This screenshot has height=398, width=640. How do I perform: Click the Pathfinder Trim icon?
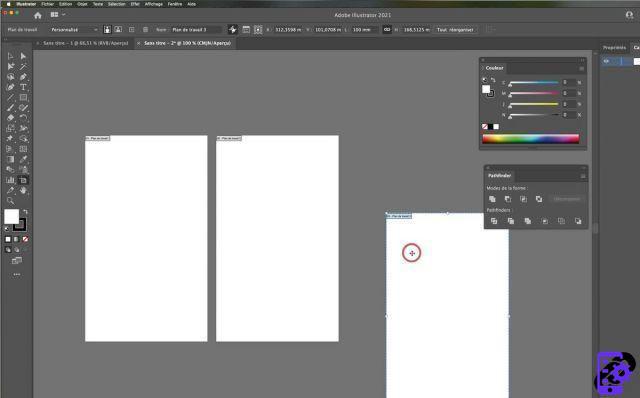(x=511, y=221)
